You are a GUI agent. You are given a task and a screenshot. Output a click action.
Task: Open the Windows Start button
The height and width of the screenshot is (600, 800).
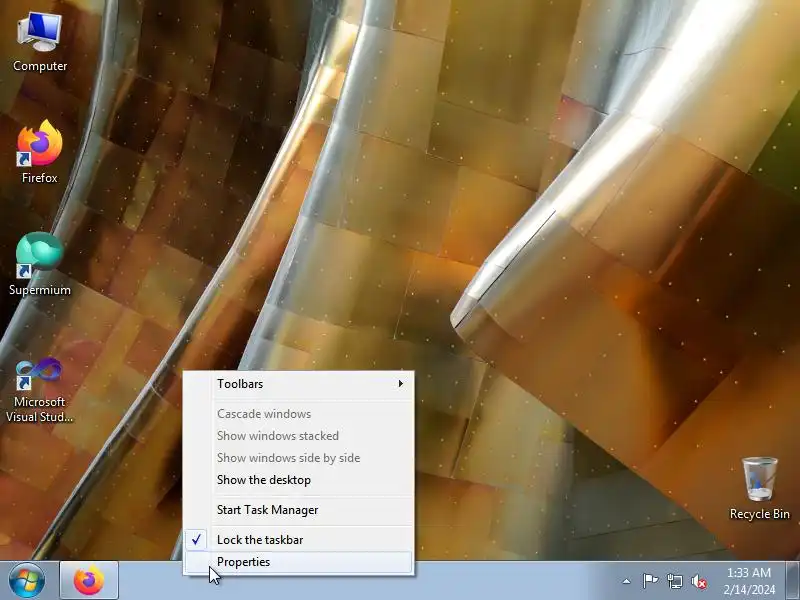click(x=27, y=580)
